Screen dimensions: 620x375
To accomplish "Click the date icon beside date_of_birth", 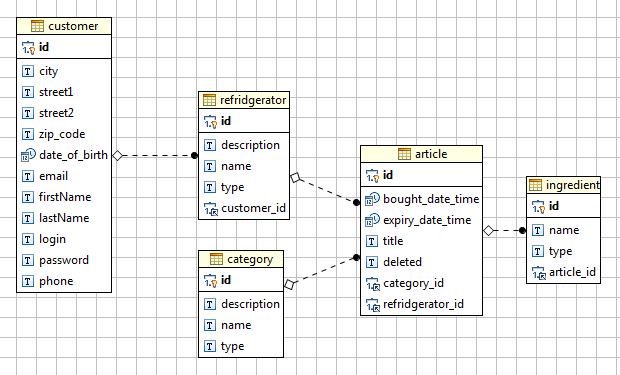I will click(x=28, y=155).
